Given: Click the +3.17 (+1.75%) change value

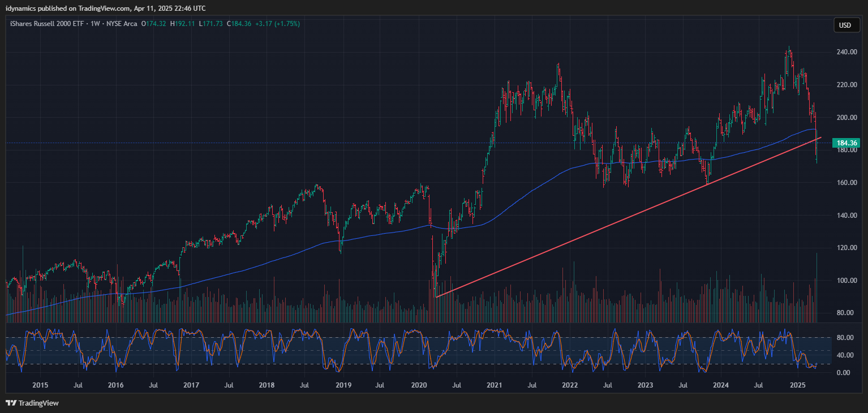Looking at the screenshot, I should pyautogui.click(x=277, y=24).
